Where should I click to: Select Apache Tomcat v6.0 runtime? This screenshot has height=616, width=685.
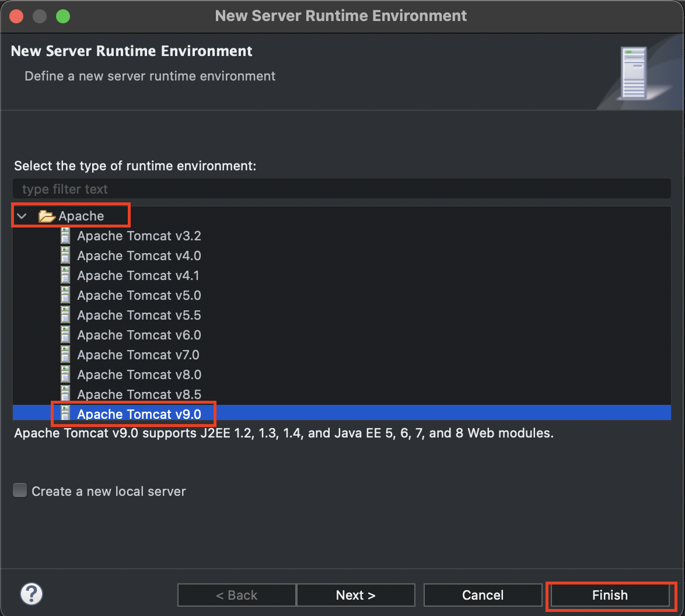tap(139, 335)
